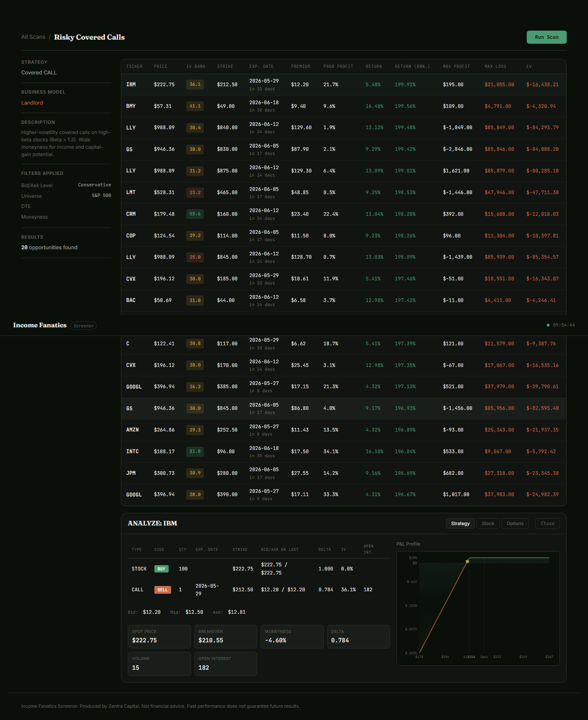Viewport: 588px width, 720px height.
Task: Click the $170.00 strike for CVX
Action: coord(227,365)
